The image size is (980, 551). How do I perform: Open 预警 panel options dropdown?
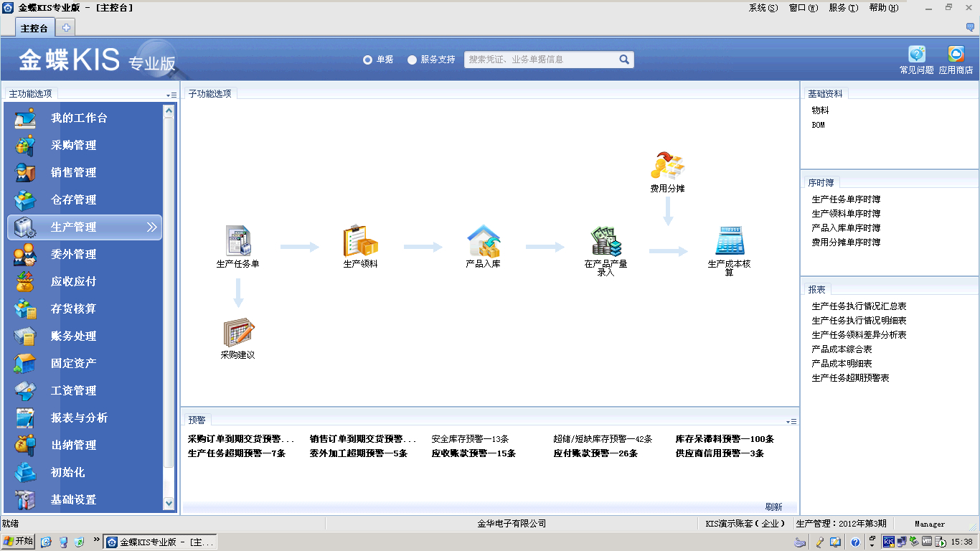click(x=792, y=422)
